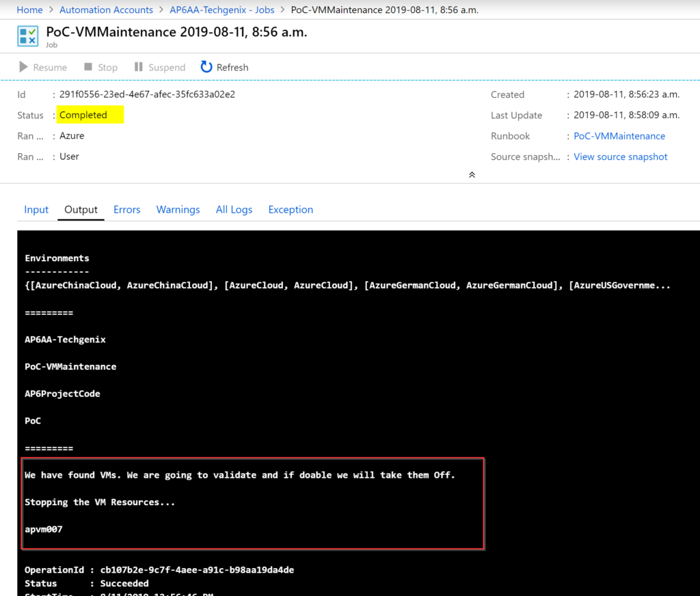700x596 pixels.
Task: View the Warnings tab
Action: point(178,209)
